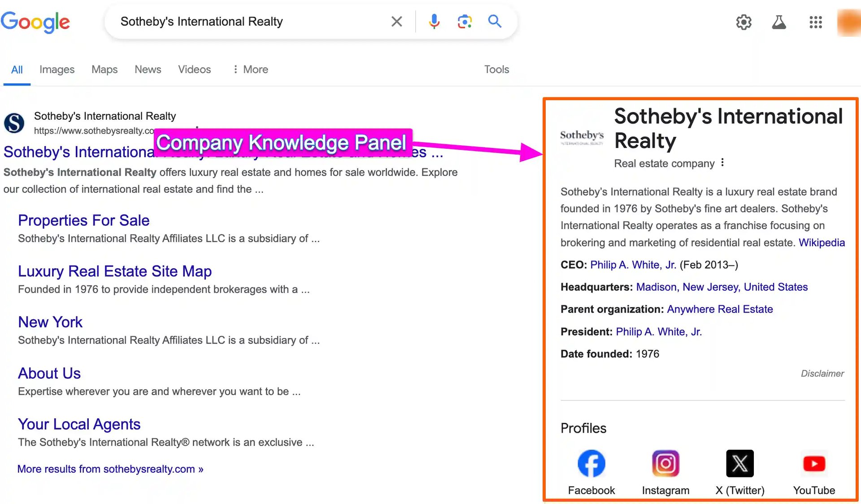Viewport: 861px width, 504px height.
Task: Open Quick Settings gear icon
Action: pos(744,22)
